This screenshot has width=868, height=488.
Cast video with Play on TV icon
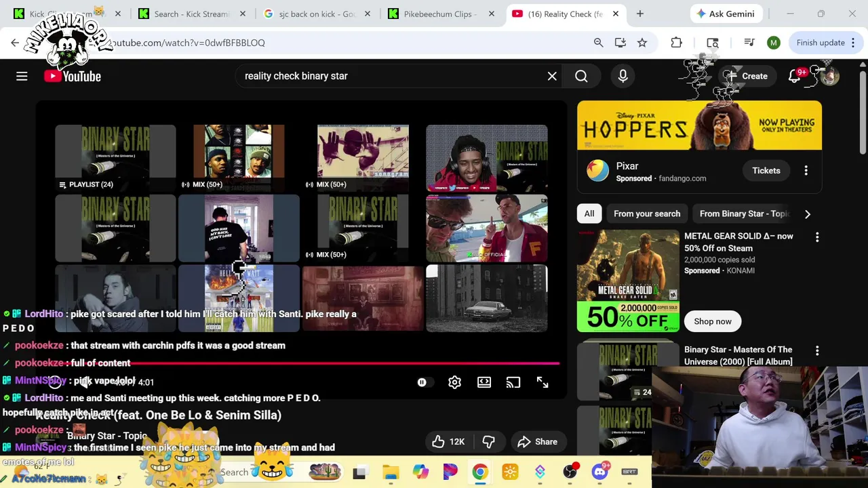coord(513,382)
